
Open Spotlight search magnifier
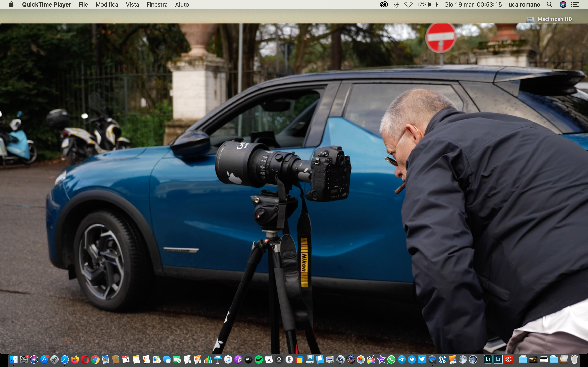pyautogui.click(x=549, y=5)
